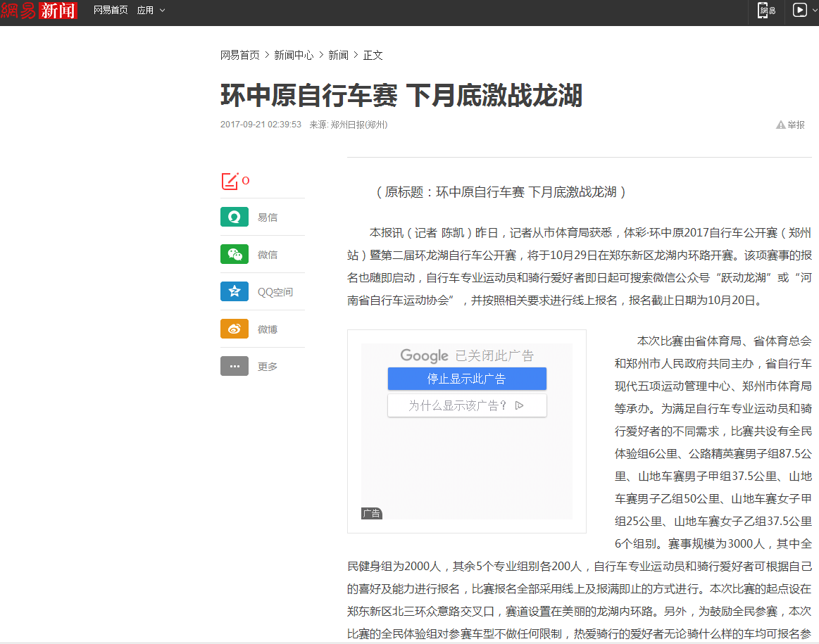Click the warning triangle report icon
This screenshot has width=819, height=644.
[x=780, y=125]
